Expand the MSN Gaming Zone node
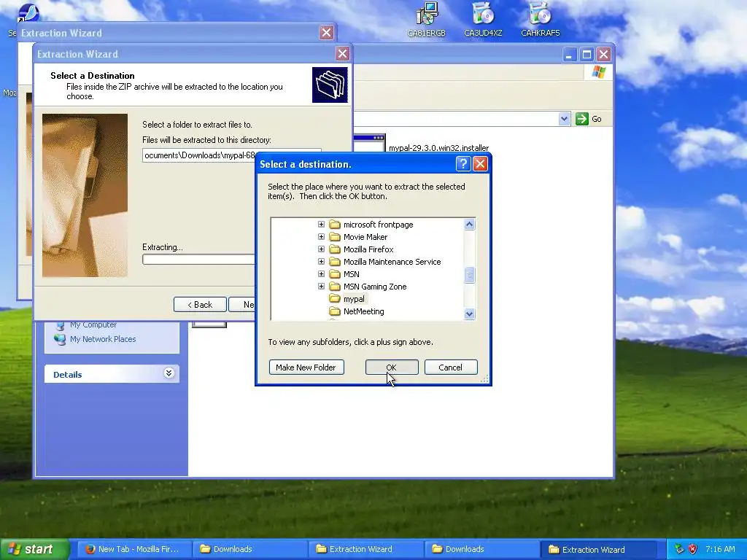The height and width of the screenshot is (560, 747). coord(321,286)
